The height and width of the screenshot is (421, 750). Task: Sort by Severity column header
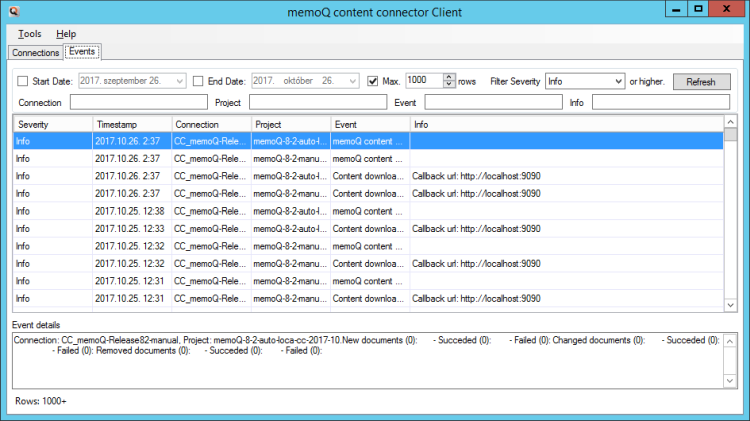coord(53,124)
